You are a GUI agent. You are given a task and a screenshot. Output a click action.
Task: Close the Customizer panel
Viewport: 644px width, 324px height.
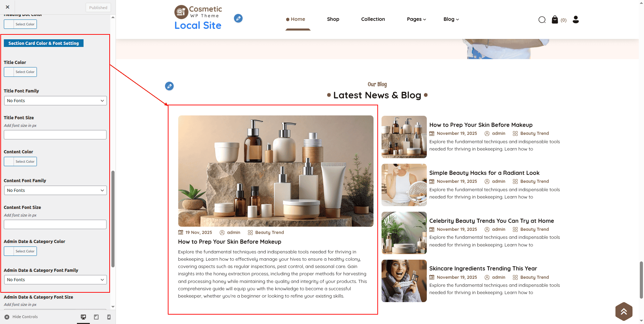click(8, 7)
